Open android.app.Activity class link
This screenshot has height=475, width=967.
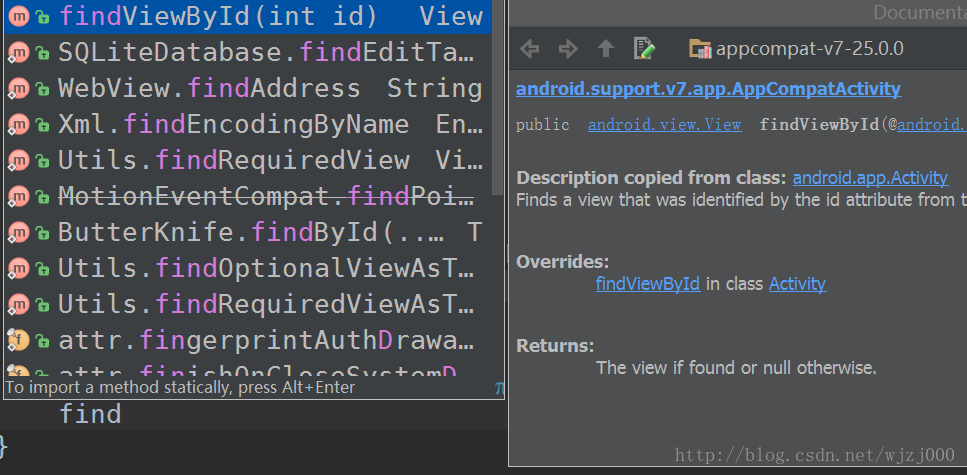pyautogui.click(x=870, y=178)
